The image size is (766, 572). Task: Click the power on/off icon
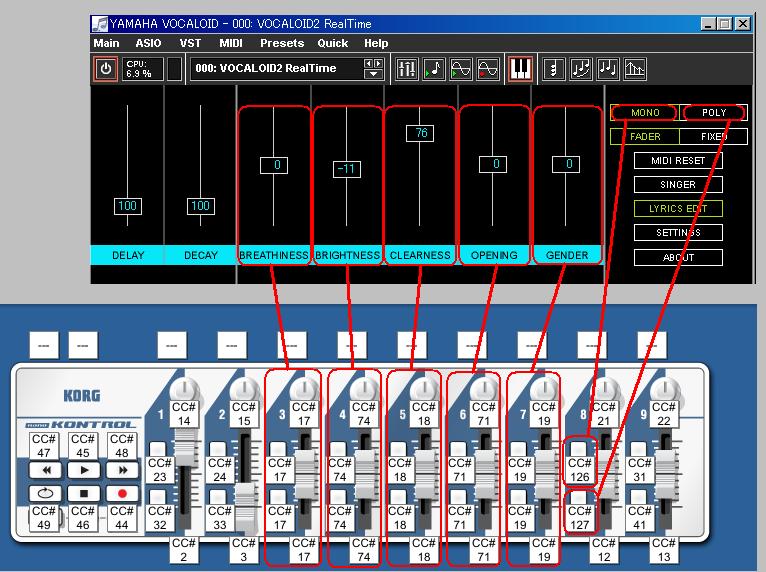pyautogui.click(x=106, y=69)
